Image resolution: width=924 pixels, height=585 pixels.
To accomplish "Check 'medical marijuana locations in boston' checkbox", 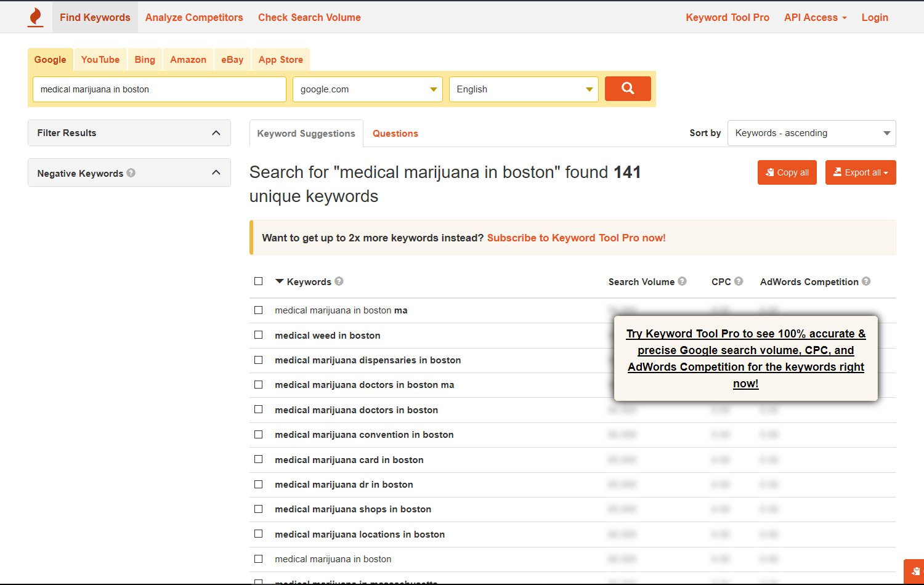I will click(259, 534).
